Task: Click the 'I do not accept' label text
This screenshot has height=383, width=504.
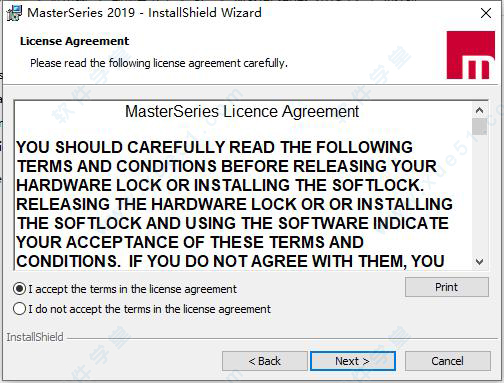Action: tap(150, 309)
